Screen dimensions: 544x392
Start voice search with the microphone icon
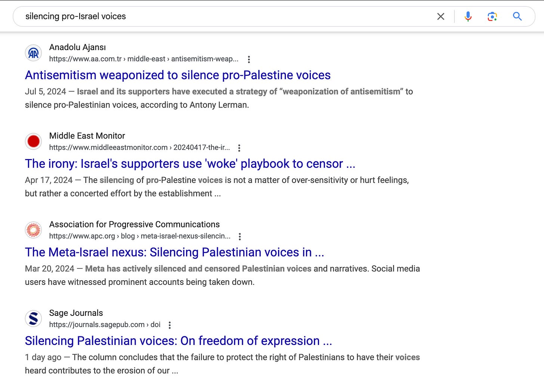click(x=468, y=16)
